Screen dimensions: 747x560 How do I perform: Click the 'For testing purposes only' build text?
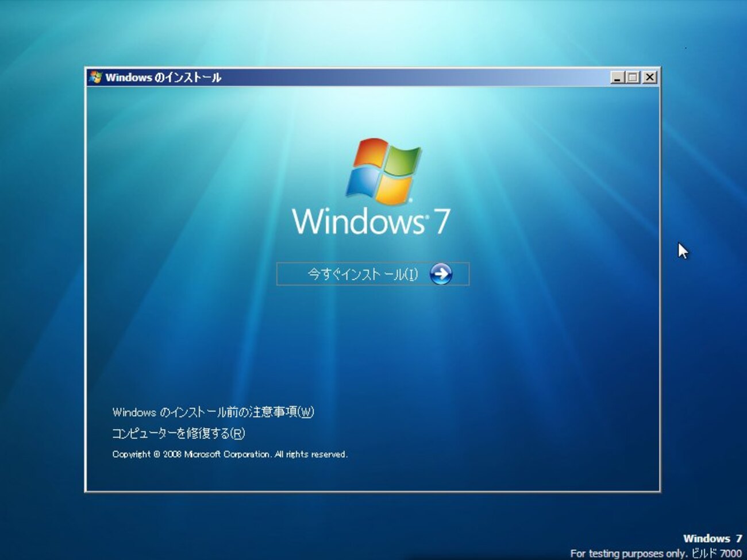pos(656,553)
